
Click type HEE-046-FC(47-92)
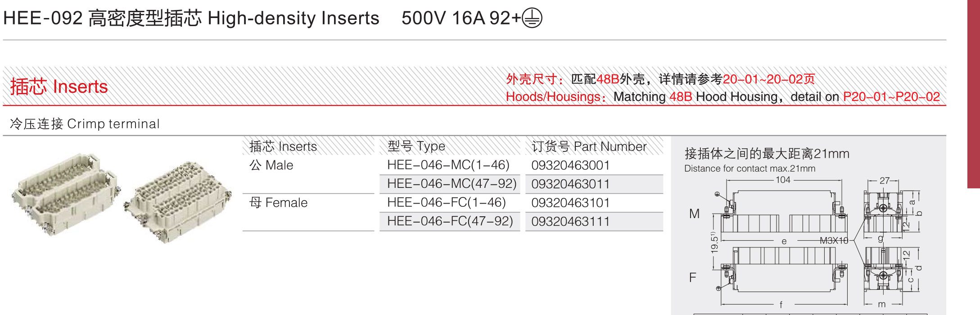point(450,222)
